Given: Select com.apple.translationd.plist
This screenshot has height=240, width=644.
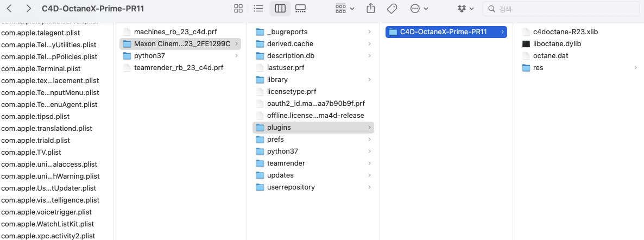Looking at the screenshot, I should (x=47, y=128).
